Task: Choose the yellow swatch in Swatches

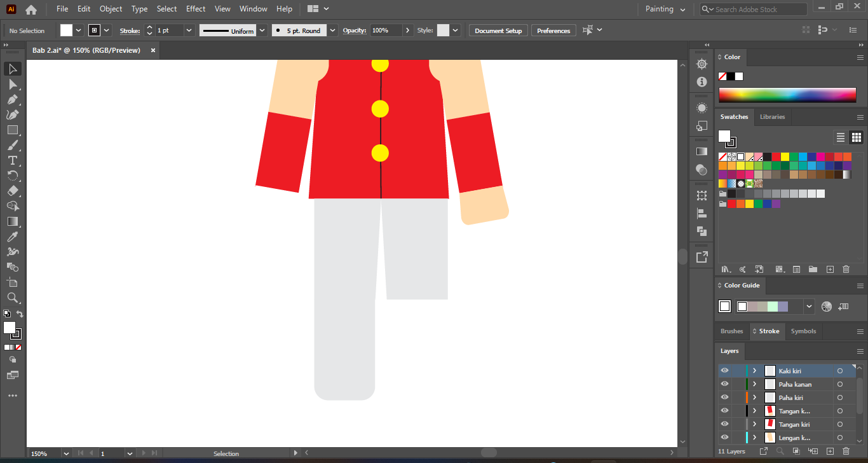Action: (785, 156)
